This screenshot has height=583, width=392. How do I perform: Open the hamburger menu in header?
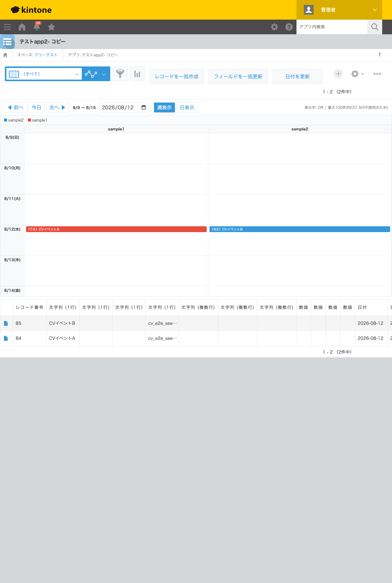click(x=7, y=27)
